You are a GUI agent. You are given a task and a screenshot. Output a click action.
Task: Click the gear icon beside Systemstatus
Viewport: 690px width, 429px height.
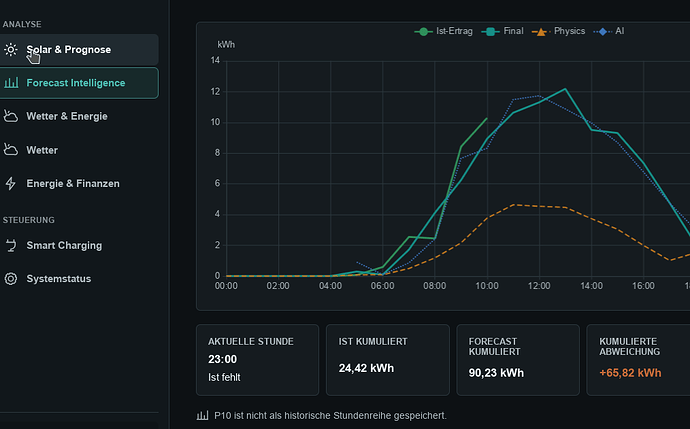[x=11, y=279]
